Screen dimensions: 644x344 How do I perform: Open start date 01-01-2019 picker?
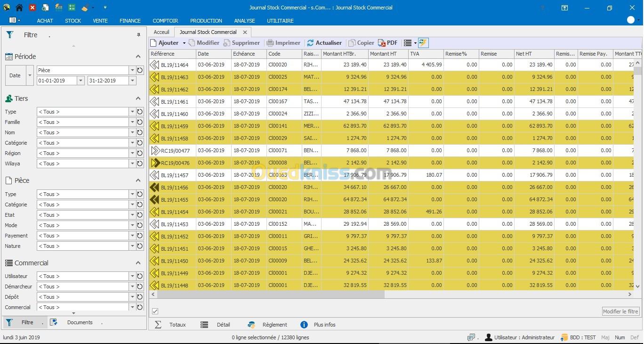80,81
